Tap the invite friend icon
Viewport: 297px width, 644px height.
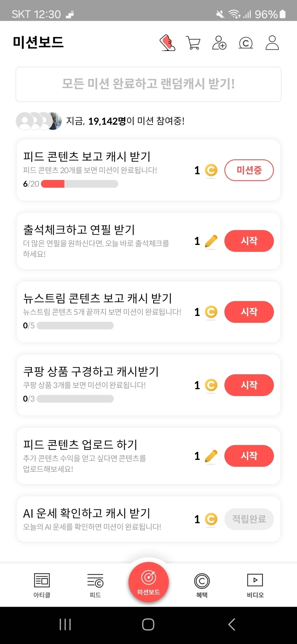pos(219,43)
